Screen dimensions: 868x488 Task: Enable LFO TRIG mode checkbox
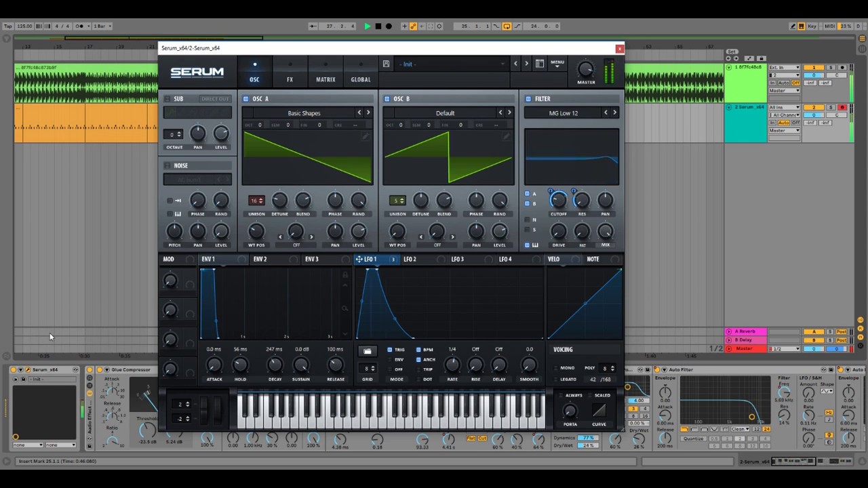coord(390,350)
